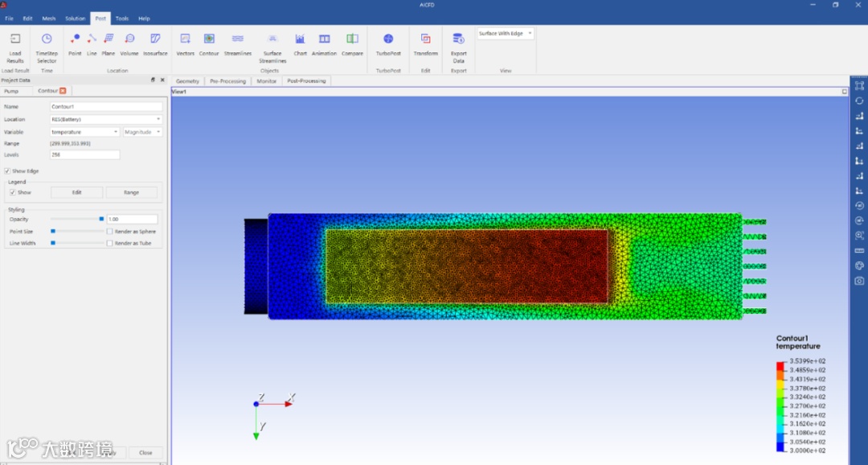Open the Variable temperature dropdown
Viewport: 868px width, 465px height.
pos(84,132)
